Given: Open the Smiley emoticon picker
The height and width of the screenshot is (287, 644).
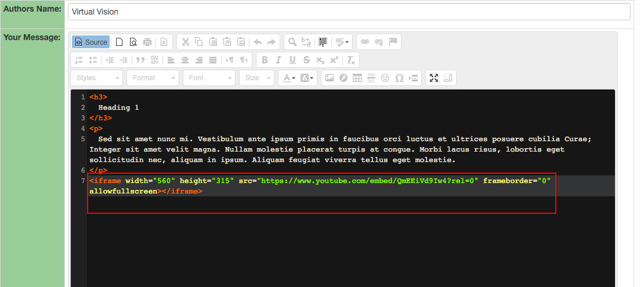Looking at the screenshot, I should click(385, 78).
